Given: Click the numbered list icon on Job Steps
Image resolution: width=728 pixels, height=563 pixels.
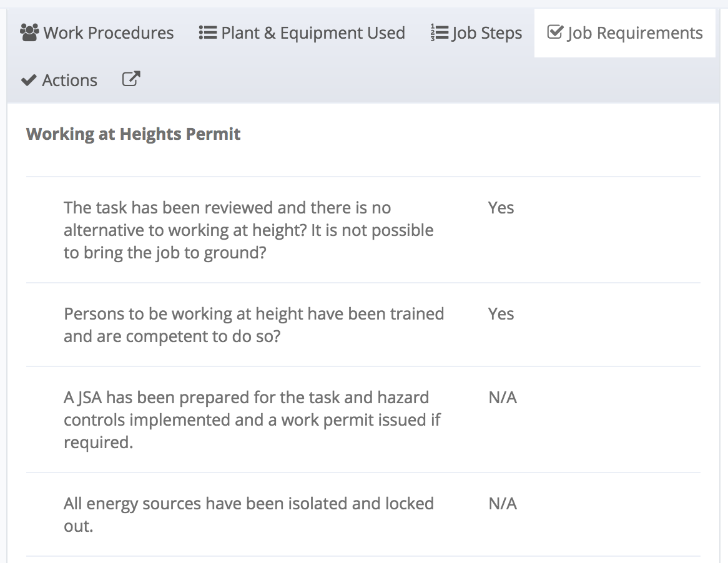Looking at the screenshot, I should click(439, 32).
